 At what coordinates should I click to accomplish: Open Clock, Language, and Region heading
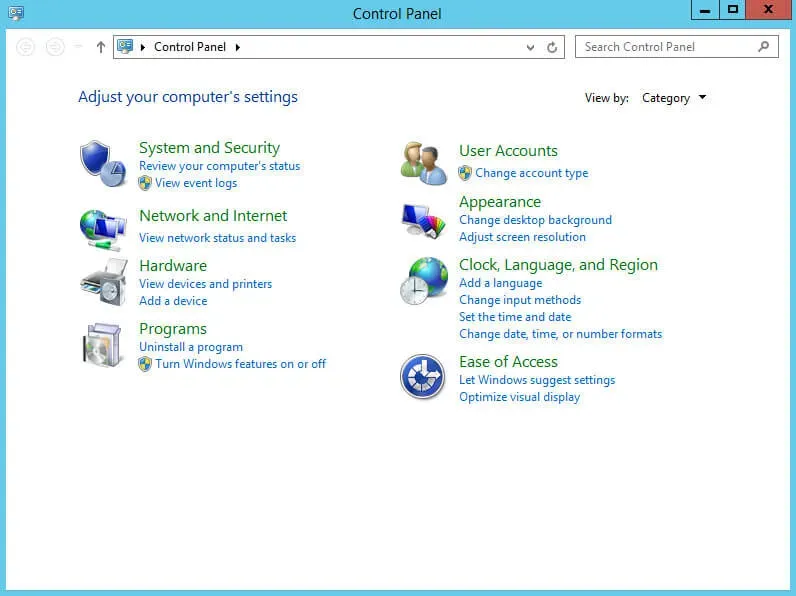point(558,265)
